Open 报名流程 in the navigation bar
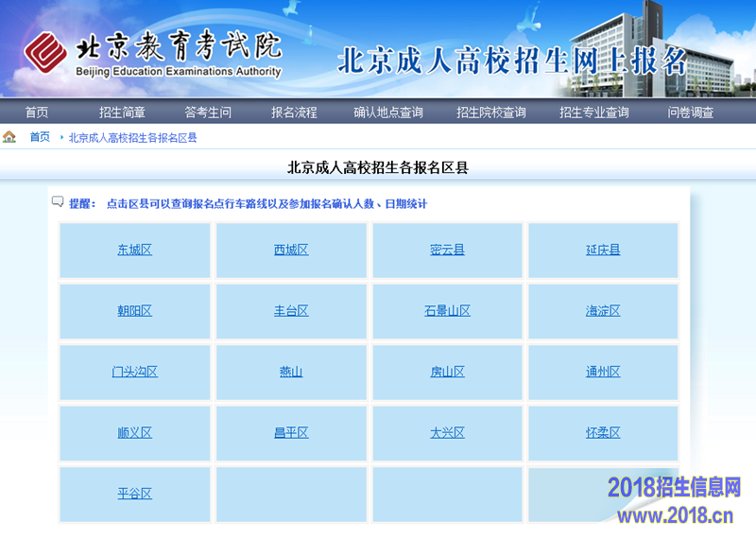This screenshot has height=539, width=756. point(294,113)
